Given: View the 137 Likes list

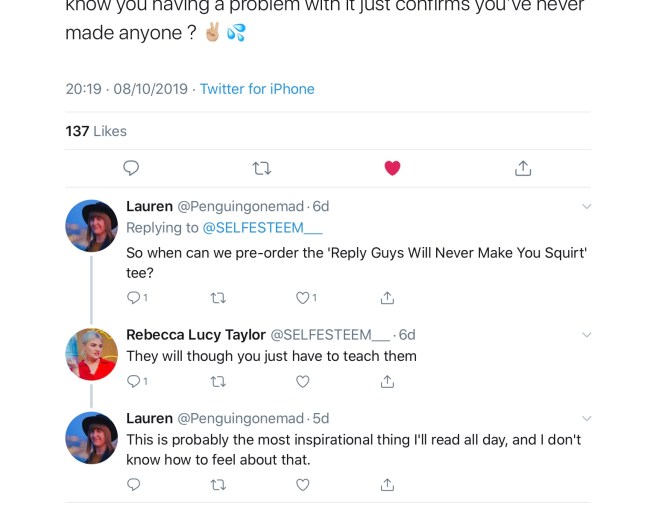Looking at the screenshot, I should [96, 131].
